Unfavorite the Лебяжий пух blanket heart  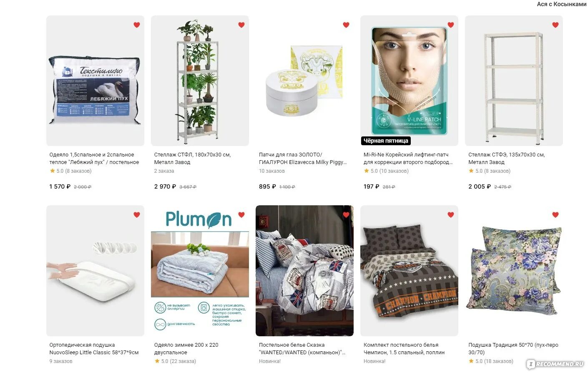click(x=137, y=25)
